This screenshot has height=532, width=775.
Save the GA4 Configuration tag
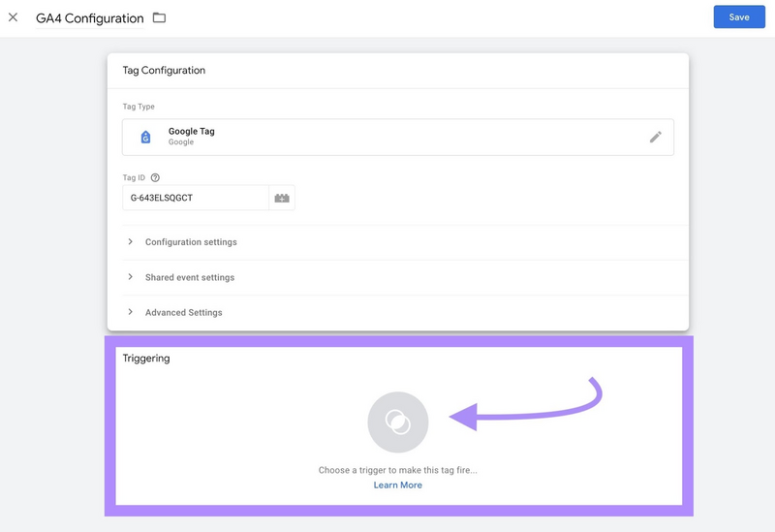click(x=738, y=17)
